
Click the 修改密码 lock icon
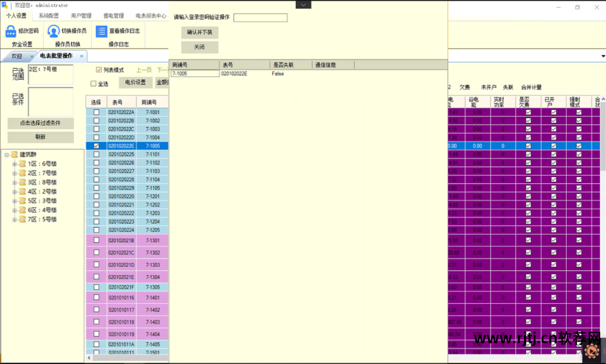click(11, 31)
